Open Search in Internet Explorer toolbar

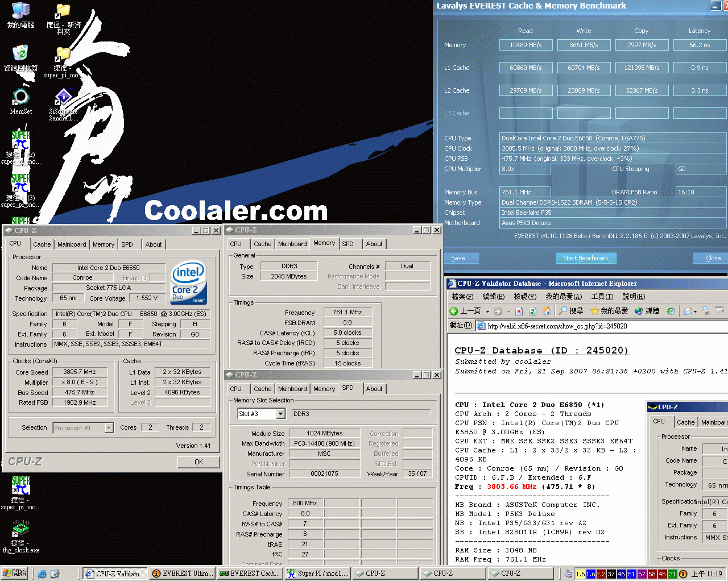point(571,311)
